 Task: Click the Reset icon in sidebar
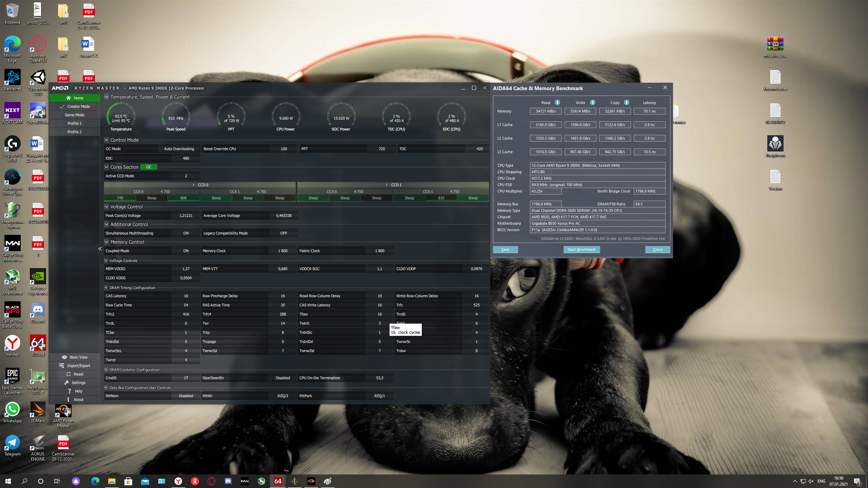click(68, 374)
